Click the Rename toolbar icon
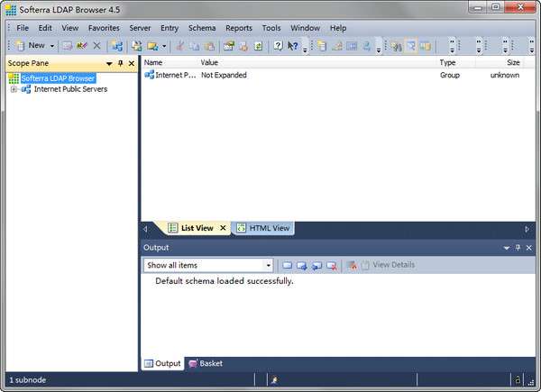The height and width of the screenshot is (392, 541). [82, 46]
